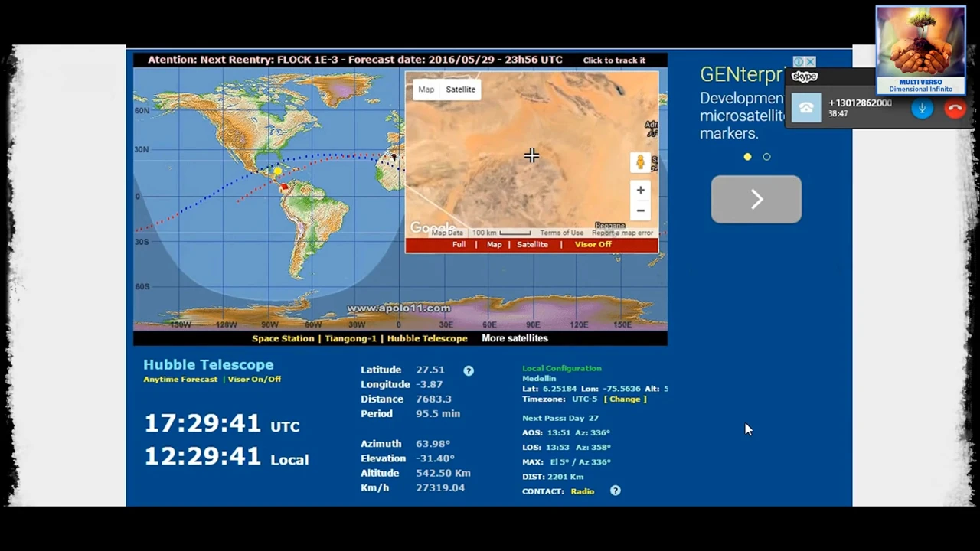980x551 pixels.
Task: Click the yellow observer marker on the world map
Action: (277, 171)
